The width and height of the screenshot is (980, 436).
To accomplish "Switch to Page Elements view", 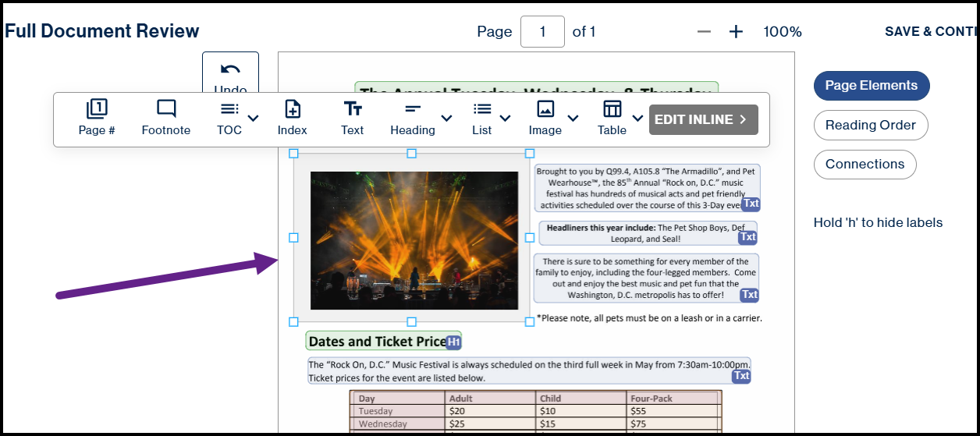I will point(872,86).
